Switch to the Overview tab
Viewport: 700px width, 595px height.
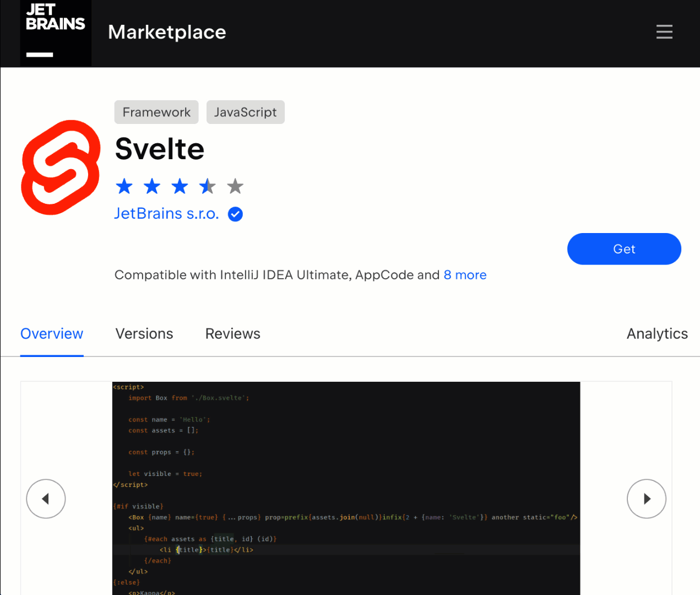52,334
